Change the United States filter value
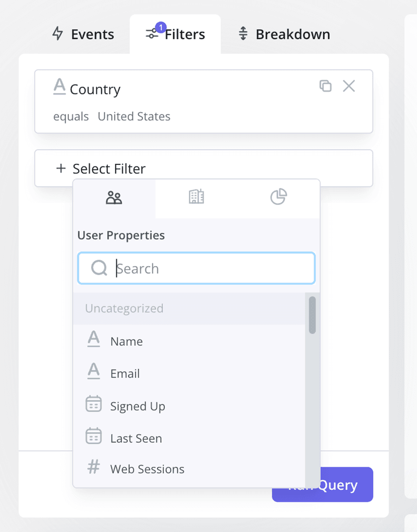 [x=134, y=116]
